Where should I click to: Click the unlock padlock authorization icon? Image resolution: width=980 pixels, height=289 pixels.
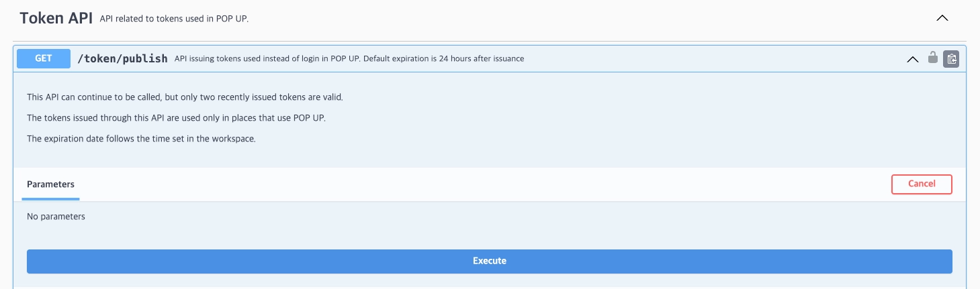click(932, 58)
